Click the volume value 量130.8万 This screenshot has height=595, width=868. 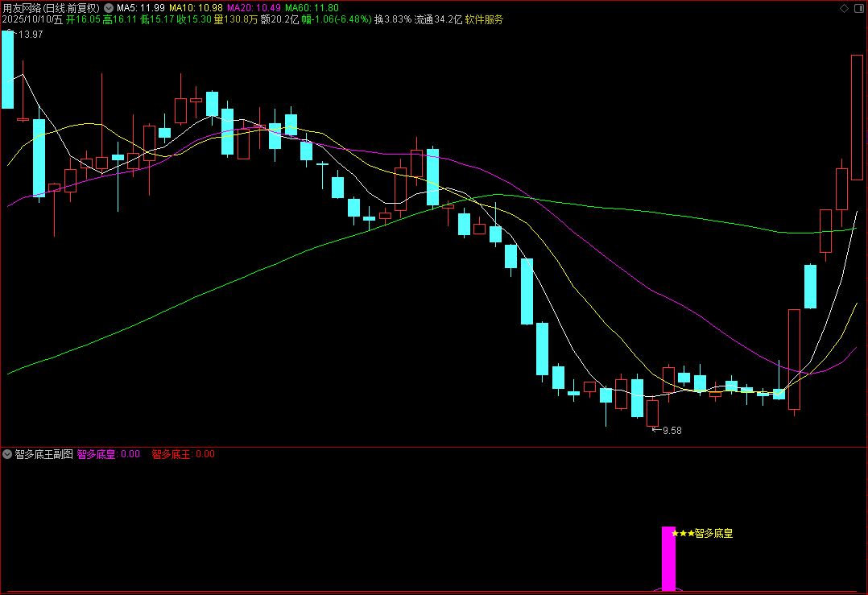236,20
